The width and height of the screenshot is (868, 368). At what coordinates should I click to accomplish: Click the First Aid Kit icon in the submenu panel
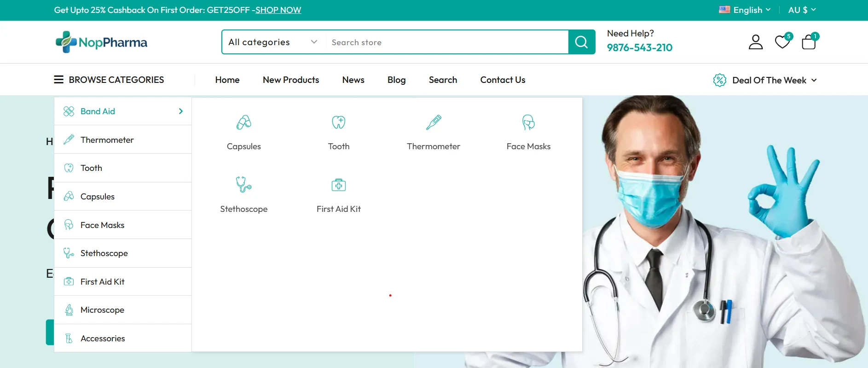339,185
